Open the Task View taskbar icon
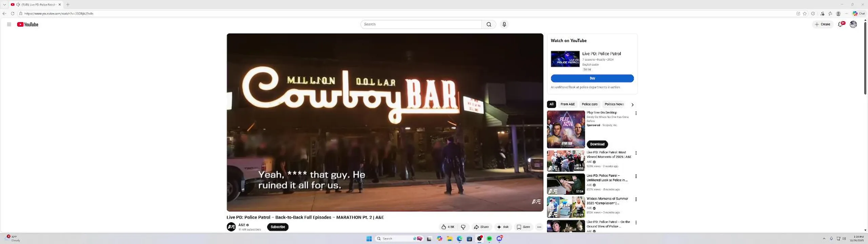The image size is (868, 244). 429,239
